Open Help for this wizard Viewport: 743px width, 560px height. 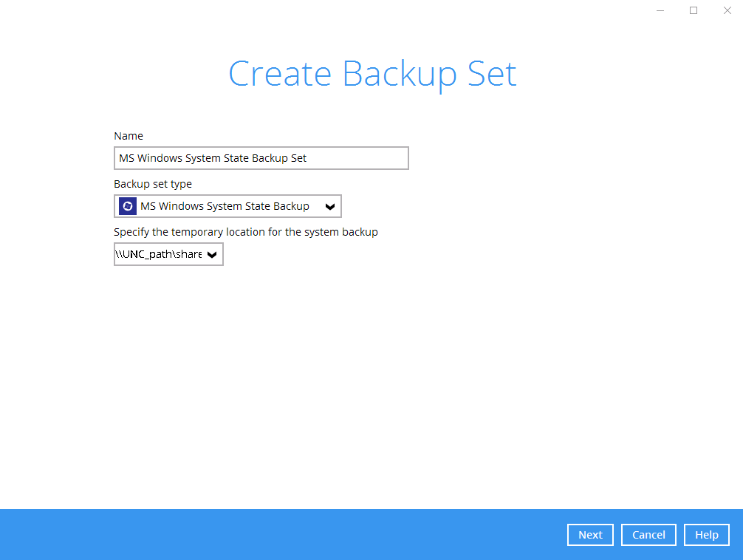(706, 535)
